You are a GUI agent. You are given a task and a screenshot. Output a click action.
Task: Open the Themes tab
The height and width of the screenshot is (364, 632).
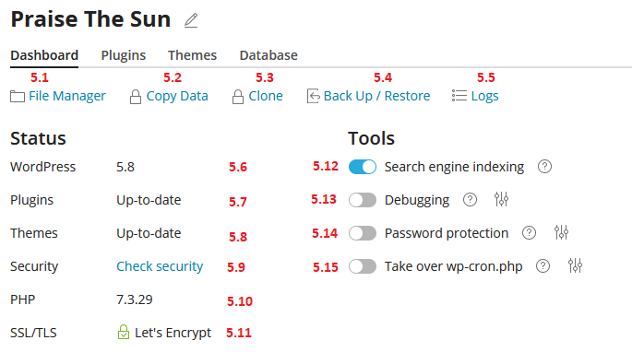[x=192, y=55]
